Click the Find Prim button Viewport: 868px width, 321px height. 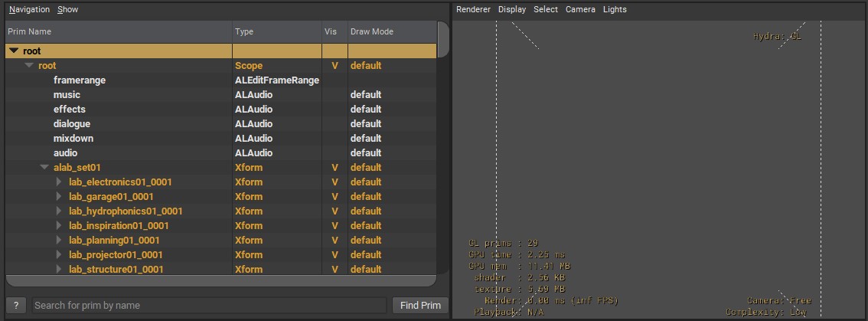[x=421, y=306]
